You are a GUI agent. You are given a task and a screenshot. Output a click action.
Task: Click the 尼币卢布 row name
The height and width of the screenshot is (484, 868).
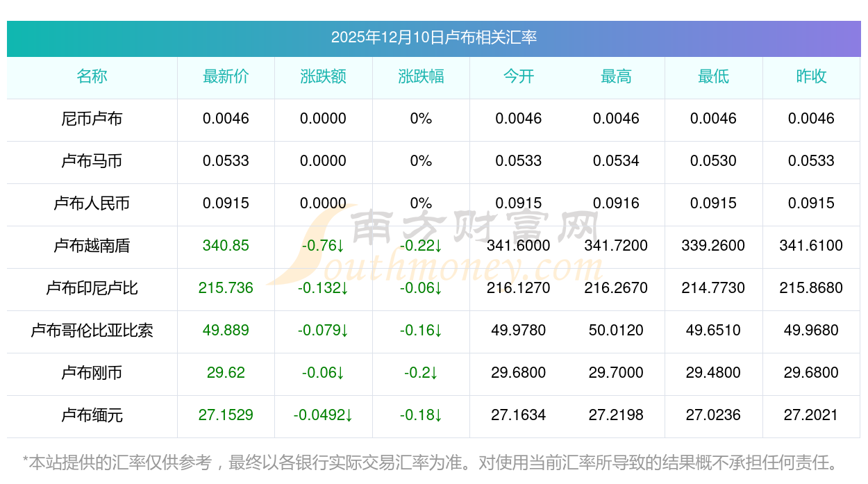pyautogui.click(x=92, y=119)
